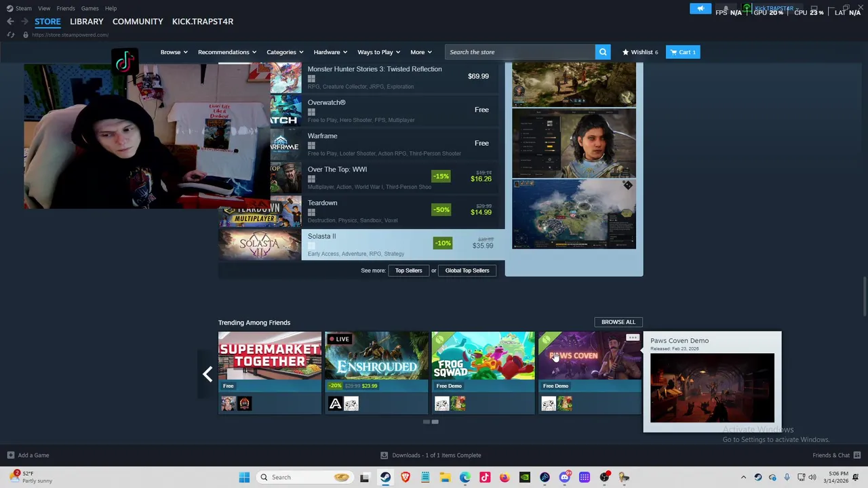Open the Steam menu
868x488 pixels.
[23, 8]
